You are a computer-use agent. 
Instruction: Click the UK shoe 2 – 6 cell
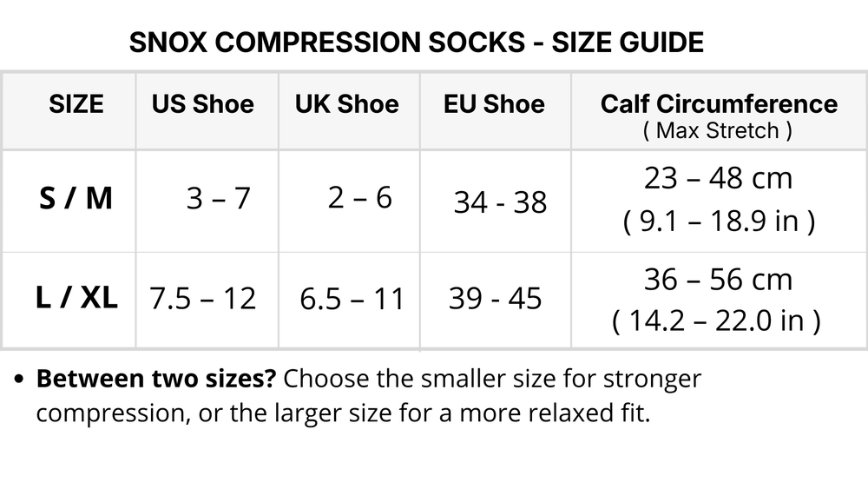(359, 198)
